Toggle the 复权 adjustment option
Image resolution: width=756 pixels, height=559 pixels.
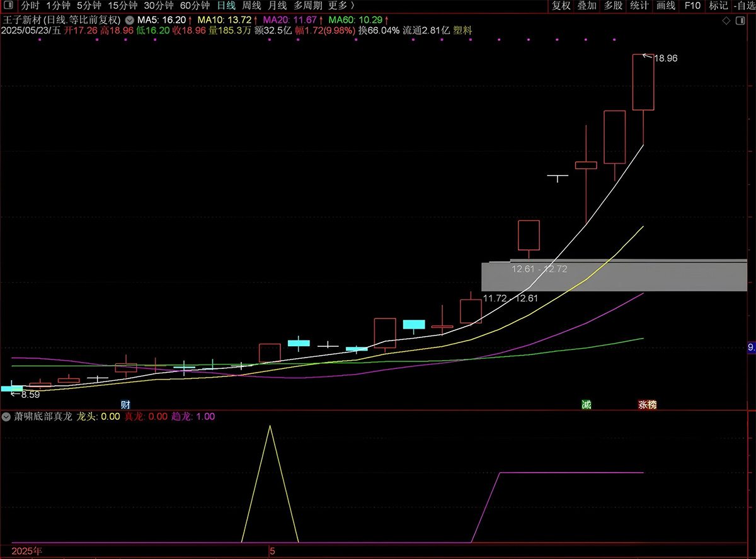pos(561,6)
